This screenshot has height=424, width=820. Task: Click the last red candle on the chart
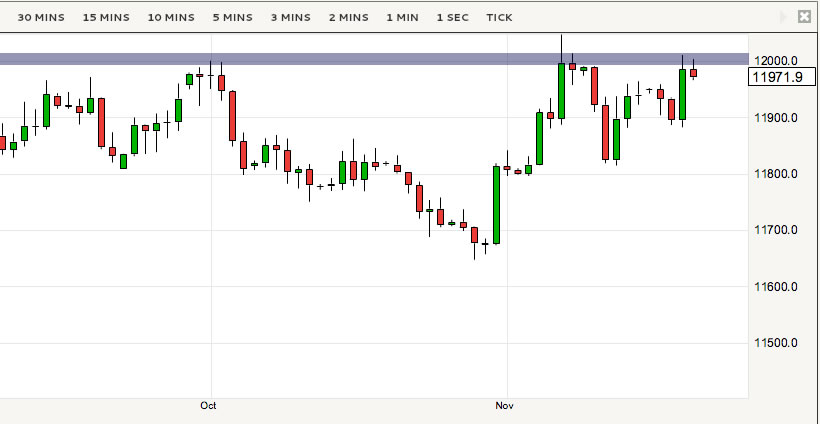coord(693,72)
